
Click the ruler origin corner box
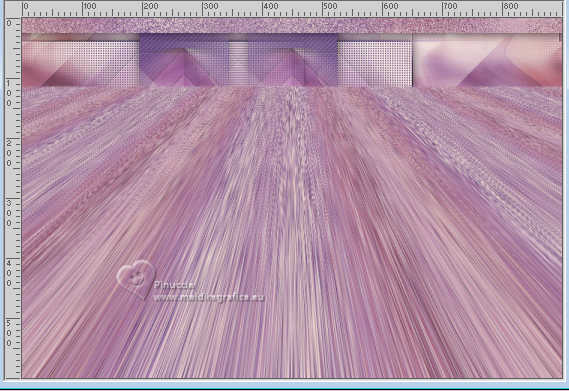point(12,9)
